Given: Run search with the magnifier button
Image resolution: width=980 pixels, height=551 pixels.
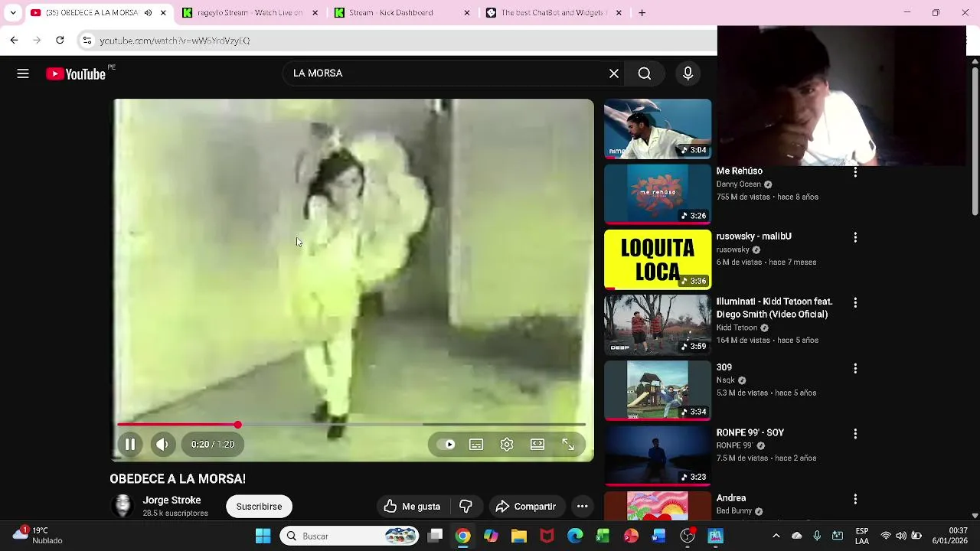Looking at the screenshot, I should [645, 73].
